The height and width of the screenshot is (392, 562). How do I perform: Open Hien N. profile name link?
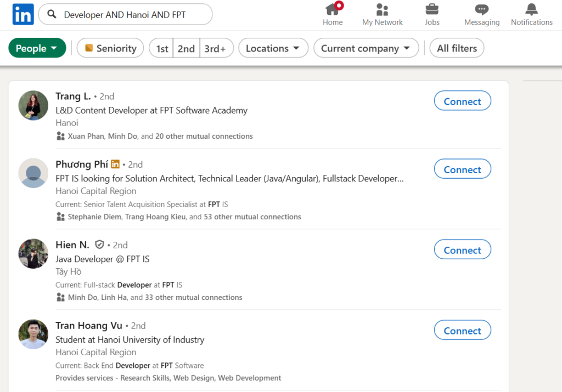pos(72,245)
